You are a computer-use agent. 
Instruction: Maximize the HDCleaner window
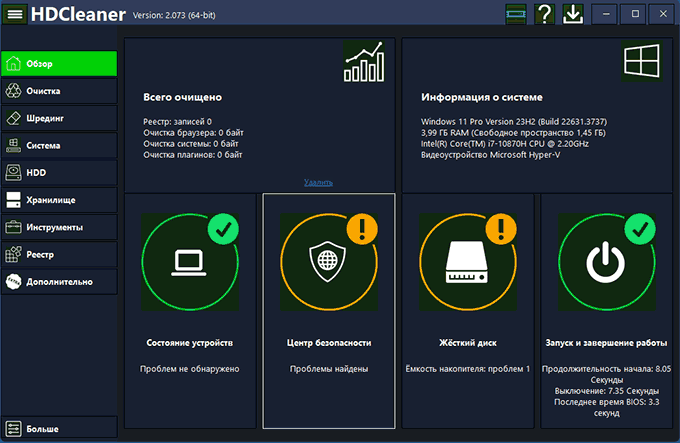[634, 14]
